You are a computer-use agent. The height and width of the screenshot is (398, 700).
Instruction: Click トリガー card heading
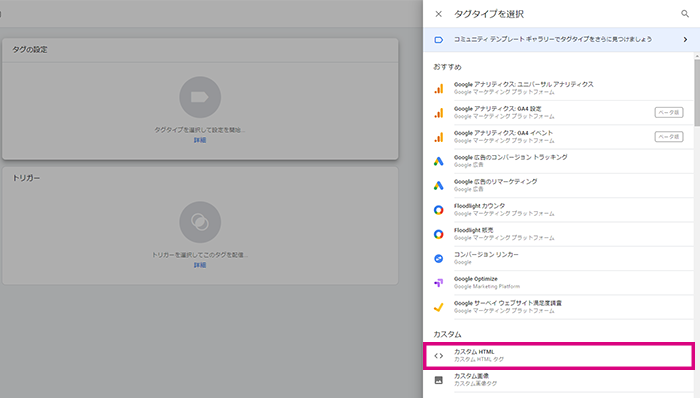pyautogui.click(x=26, y=178)
